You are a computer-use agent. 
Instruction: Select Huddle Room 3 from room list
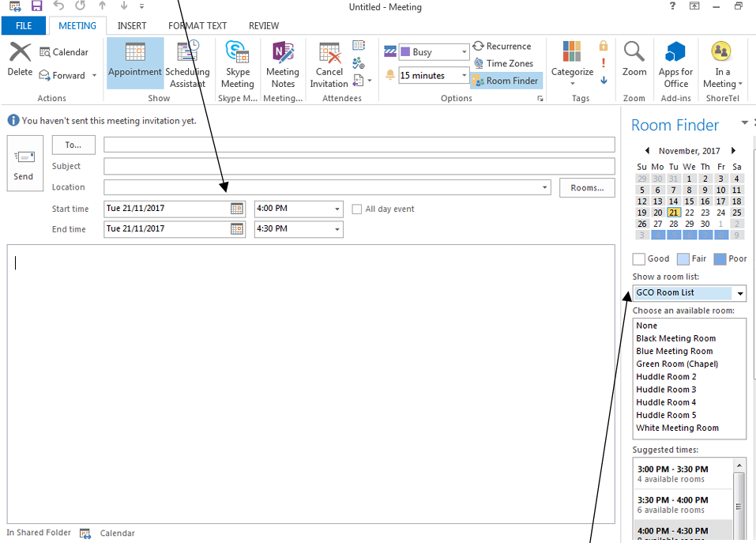click(666, 390)
